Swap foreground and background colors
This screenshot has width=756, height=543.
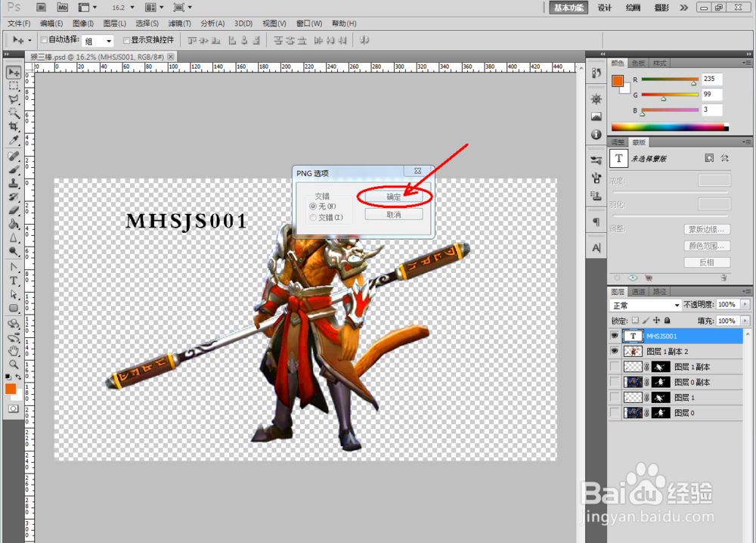coord(18,377)
